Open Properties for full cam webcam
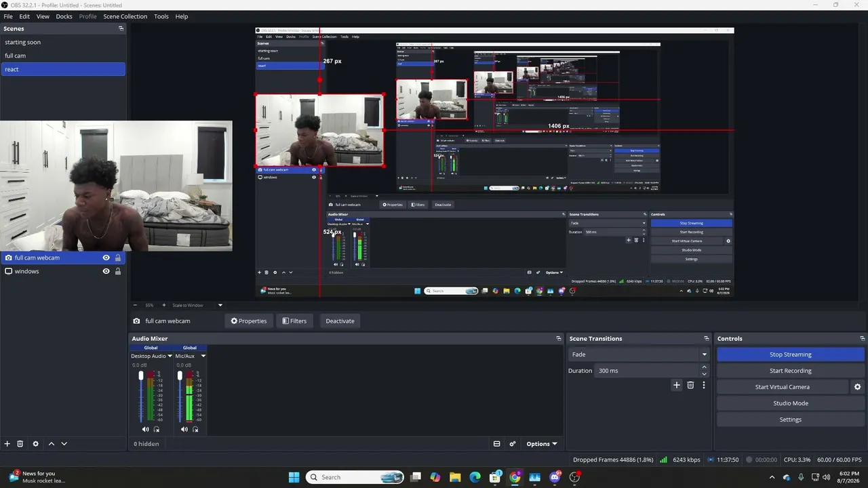Image resolution: width=868 pixels, height=488 pixels. [248, 321]
